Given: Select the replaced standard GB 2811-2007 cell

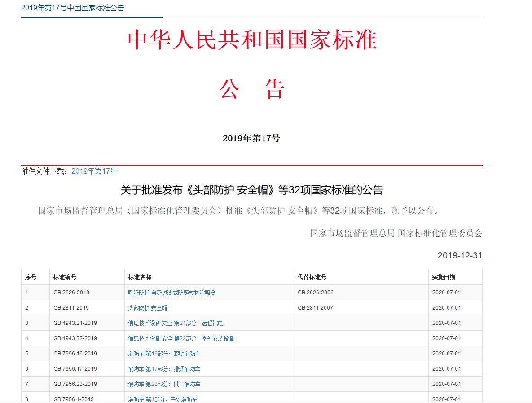Looking at the screenshot, I should pyautogui.click(x=315, y=308).
